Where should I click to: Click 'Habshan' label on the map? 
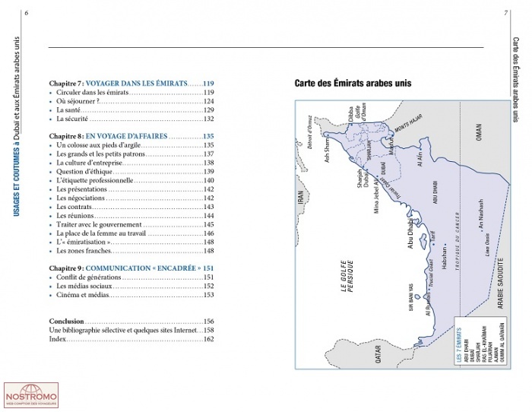point(444,258)
